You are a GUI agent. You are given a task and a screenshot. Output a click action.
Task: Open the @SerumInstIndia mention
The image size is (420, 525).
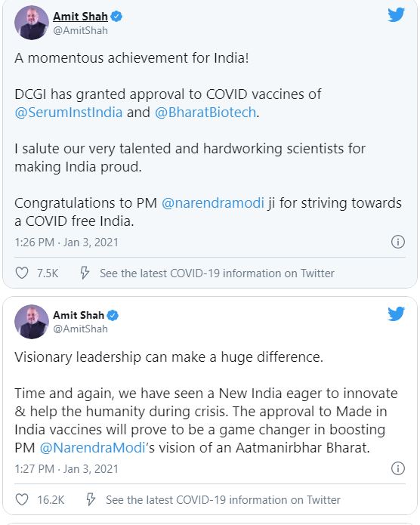click(x=69, y=112)
